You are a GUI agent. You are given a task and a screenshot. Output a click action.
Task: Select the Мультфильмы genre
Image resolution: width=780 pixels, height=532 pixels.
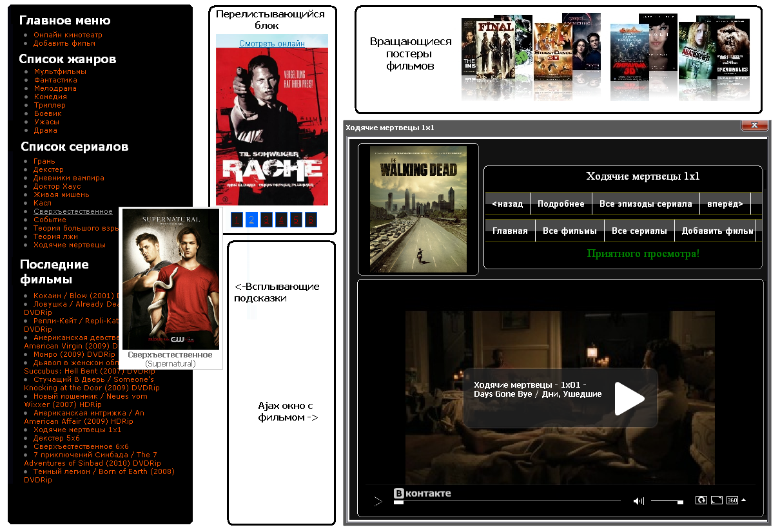point(60,71)
